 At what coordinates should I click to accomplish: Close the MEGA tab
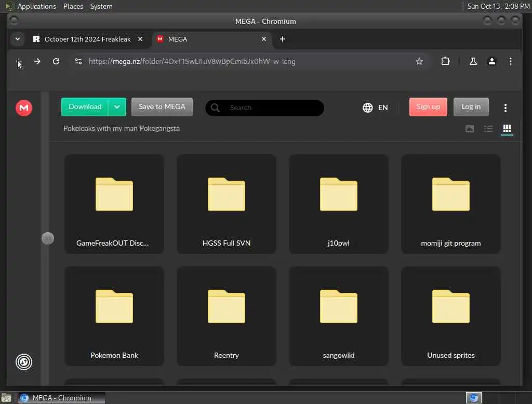263,39
